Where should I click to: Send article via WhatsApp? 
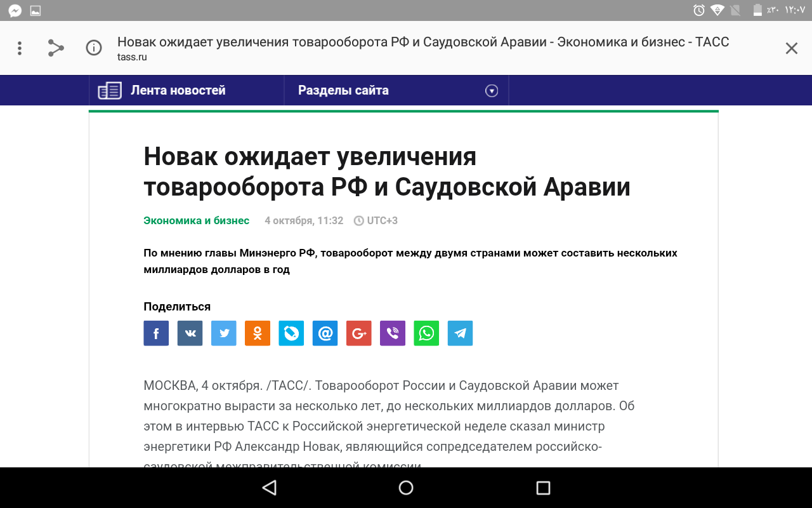pyautogui.click(x=426, y=333)
